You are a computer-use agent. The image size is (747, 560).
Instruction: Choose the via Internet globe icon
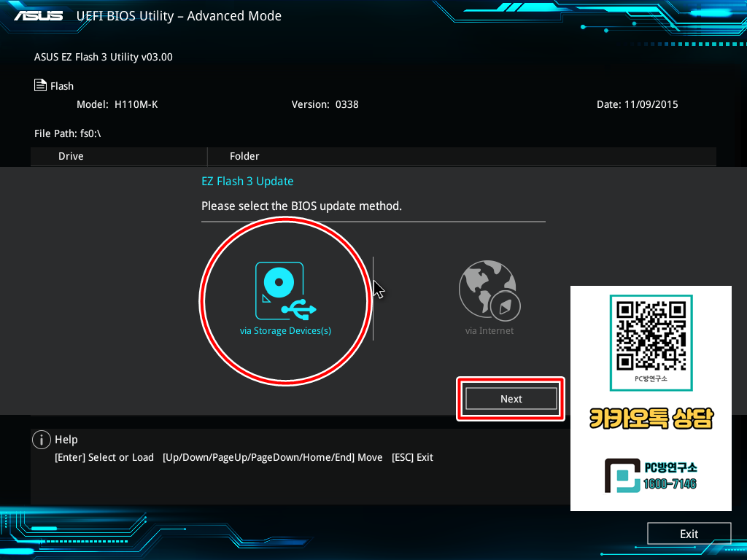pos(489,290)
